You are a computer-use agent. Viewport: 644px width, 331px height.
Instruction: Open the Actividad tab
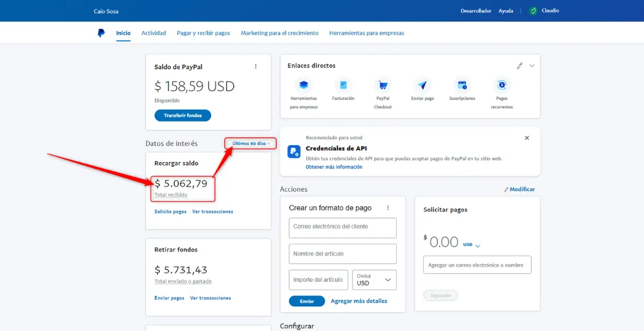tap(154, 34)
